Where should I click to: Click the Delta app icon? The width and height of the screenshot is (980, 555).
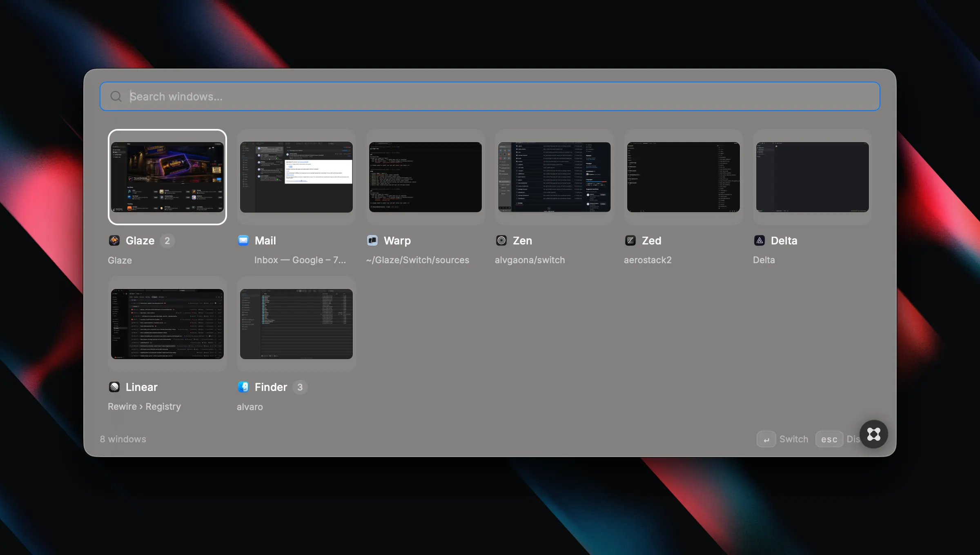pos(759,240)
